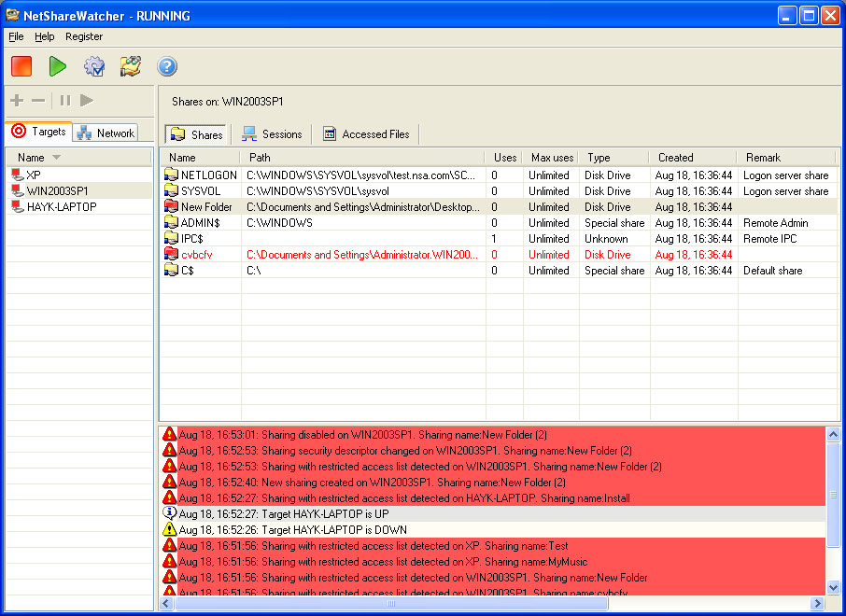The width and height of the screenshot is (846, 616).
Task: Click the Path column header
Action: 362,158
